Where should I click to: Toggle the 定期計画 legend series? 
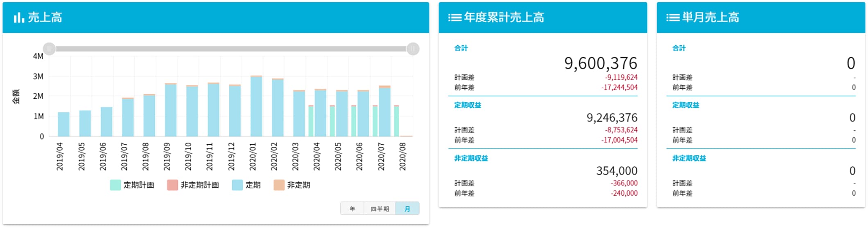pyautogui.click(x=132, y=185)
